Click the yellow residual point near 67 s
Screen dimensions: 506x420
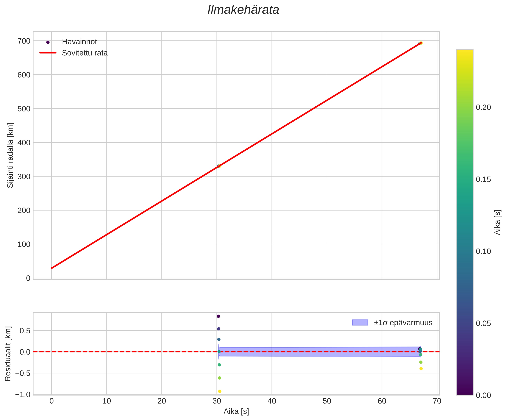pos(421,368)
